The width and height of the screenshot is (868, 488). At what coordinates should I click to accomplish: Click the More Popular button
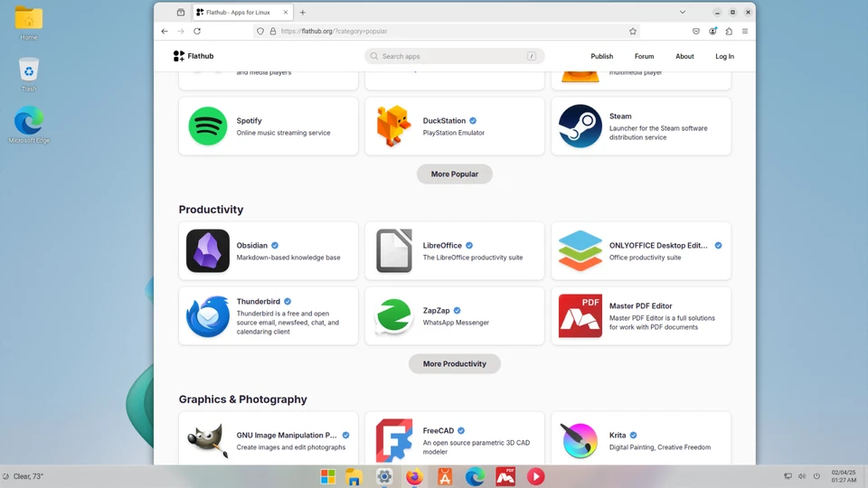point(455,174)
